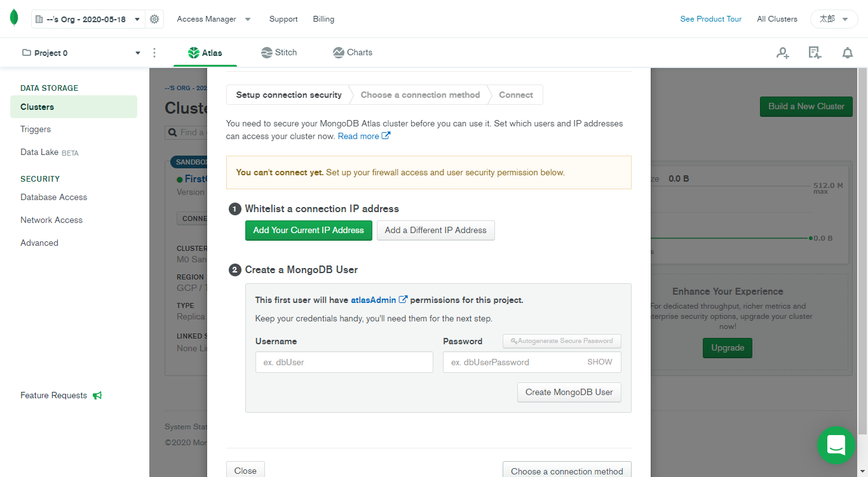Click the Feature Requests megaphone icon
The height and width of the screenshot is (477, 868).
[97, 395]
